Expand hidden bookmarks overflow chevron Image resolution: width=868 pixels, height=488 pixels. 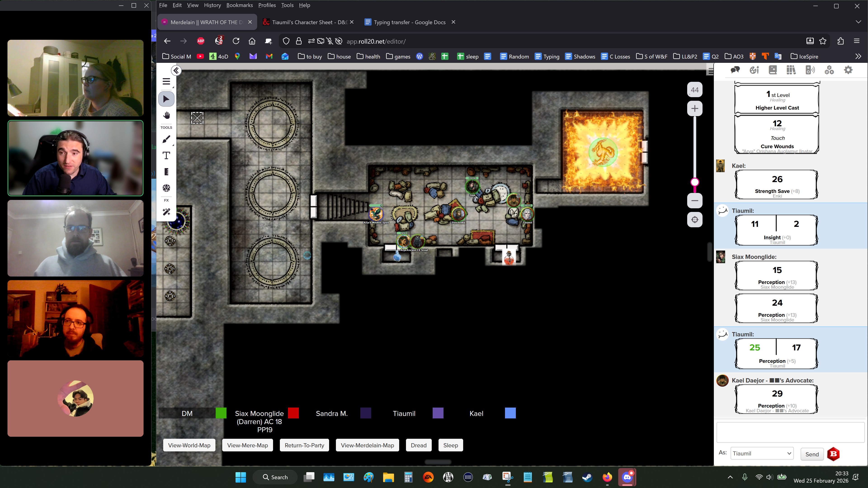[x=858, y=56]
